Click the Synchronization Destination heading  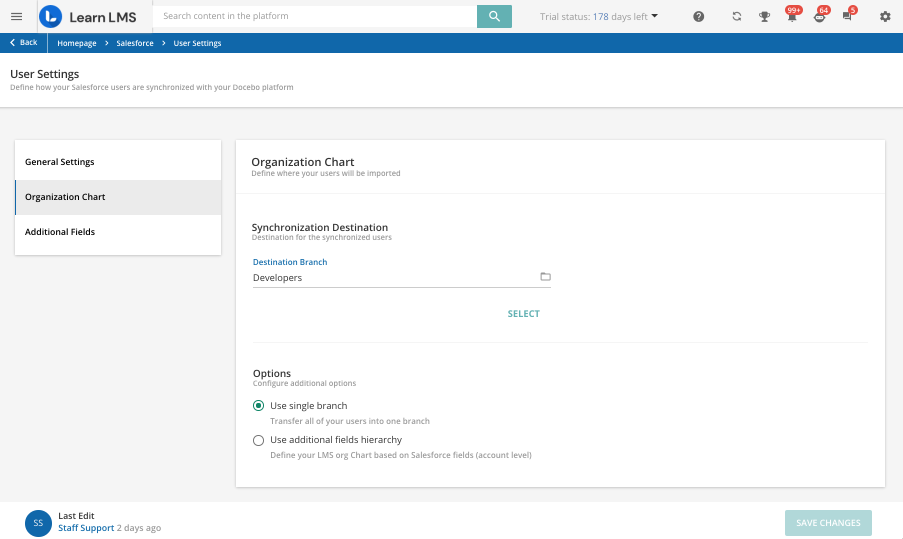click(320, 227)
